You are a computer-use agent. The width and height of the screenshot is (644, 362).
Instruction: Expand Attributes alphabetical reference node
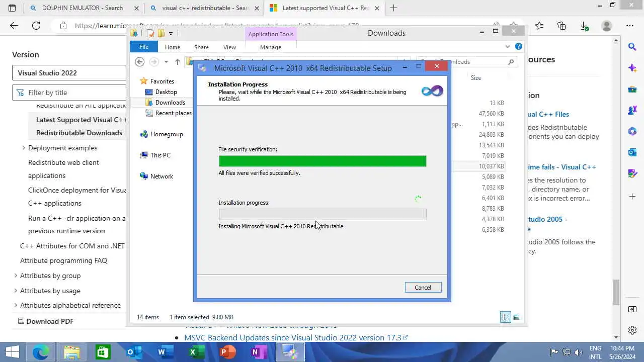pos(16,305)
